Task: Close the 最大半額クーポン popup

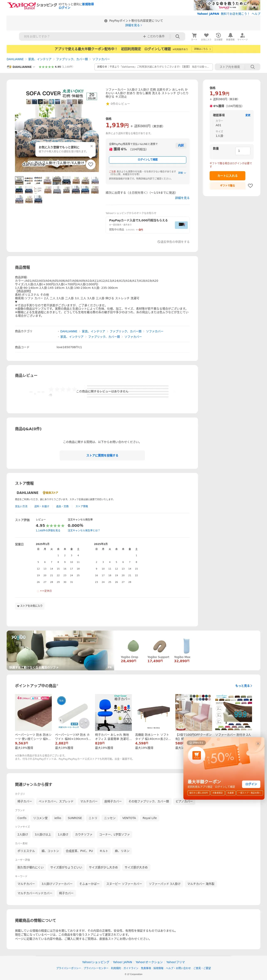Action: [x=258, y=743]
